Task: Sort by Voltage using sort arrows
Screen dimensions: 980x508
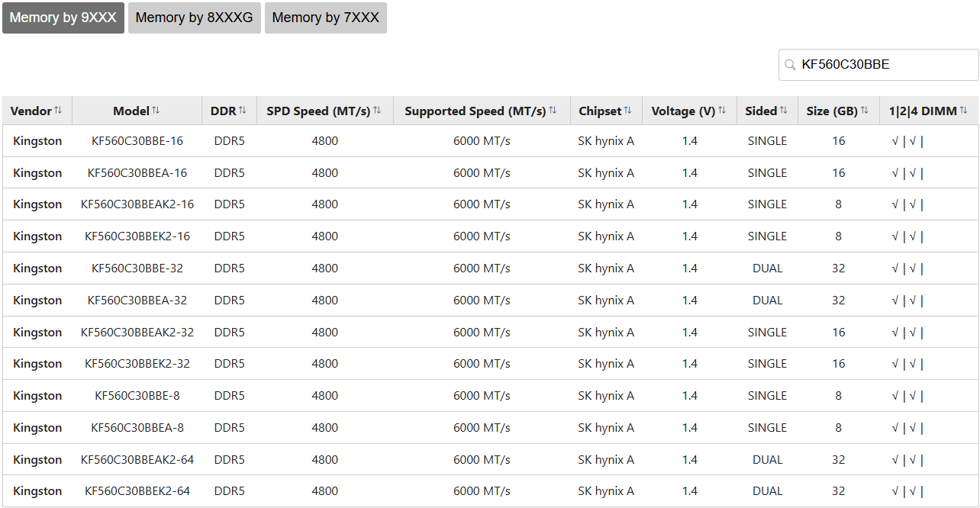Action: coord(722,111)
